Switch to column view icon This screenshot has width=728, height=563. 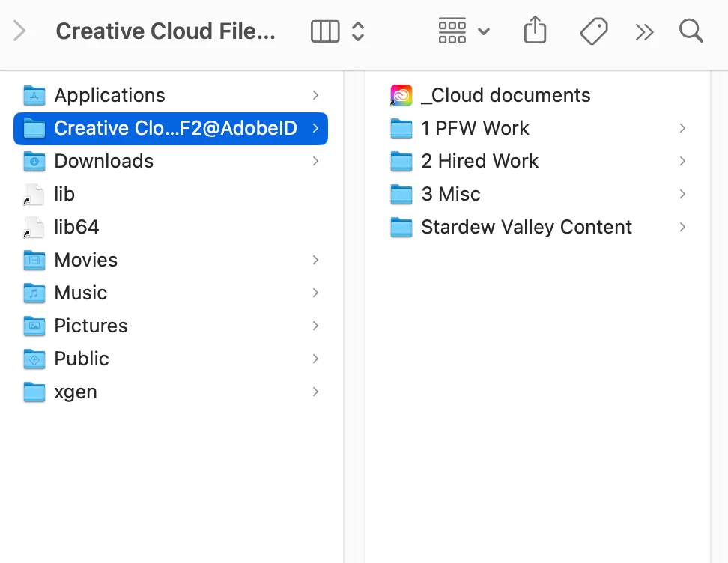coord(325,31)
